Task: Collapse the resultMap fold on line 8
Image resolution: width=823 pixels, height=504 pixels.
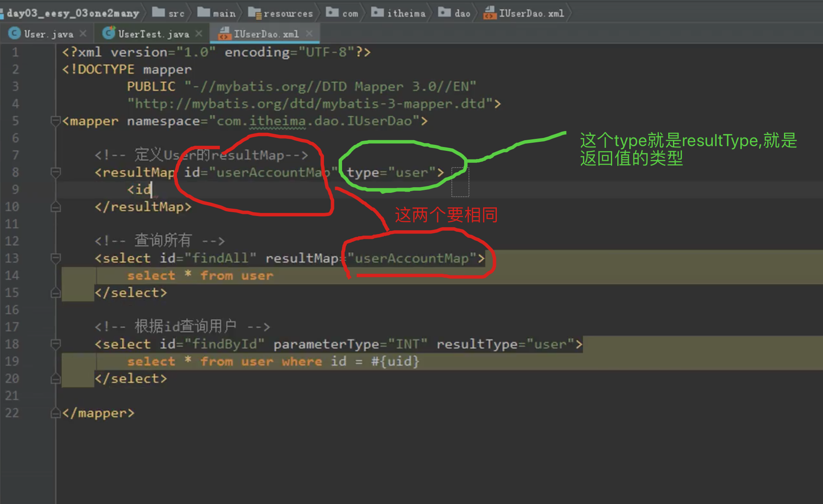Action: pyautogui.click(x=55, y=173)
